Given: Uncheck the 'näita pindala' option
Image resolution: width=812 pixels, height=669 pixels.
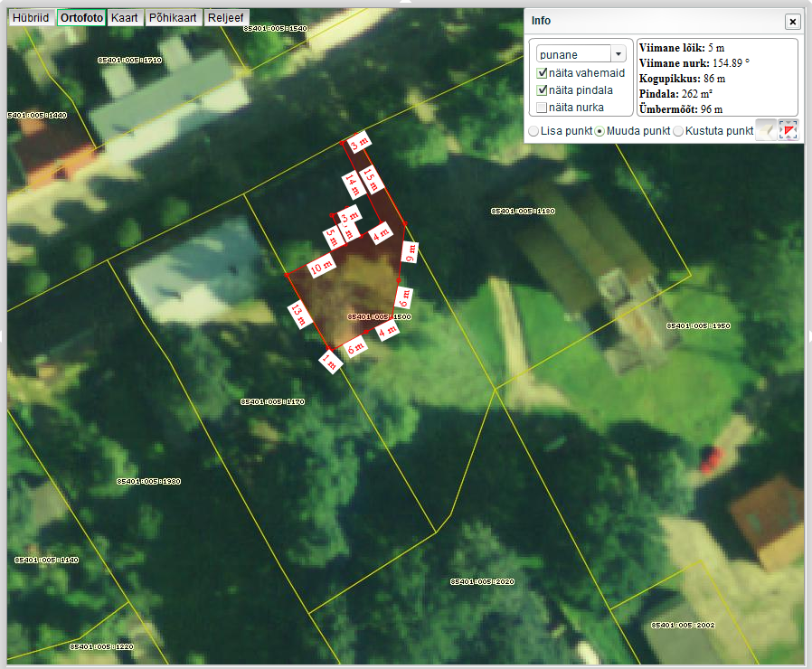Looking at the screenshot, I should pos(543,90).
